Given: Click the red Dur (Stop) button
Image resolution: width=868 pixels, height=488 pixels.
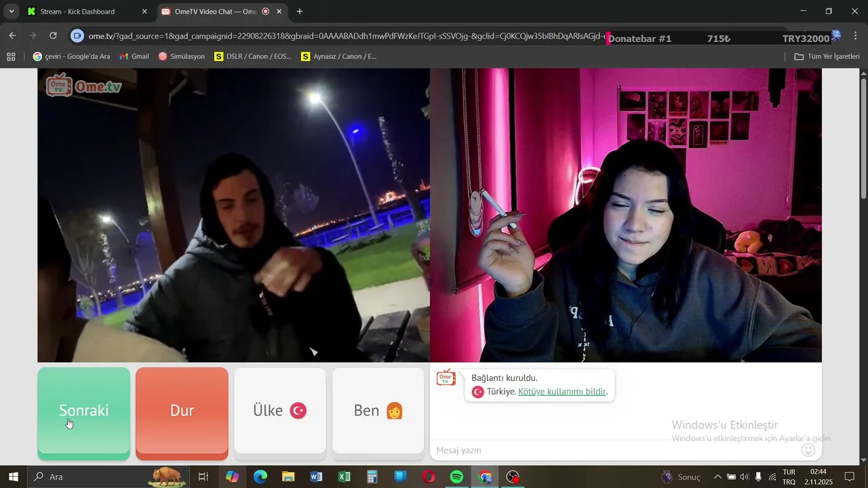Looking at the screenshot, I should click(182, 411).
